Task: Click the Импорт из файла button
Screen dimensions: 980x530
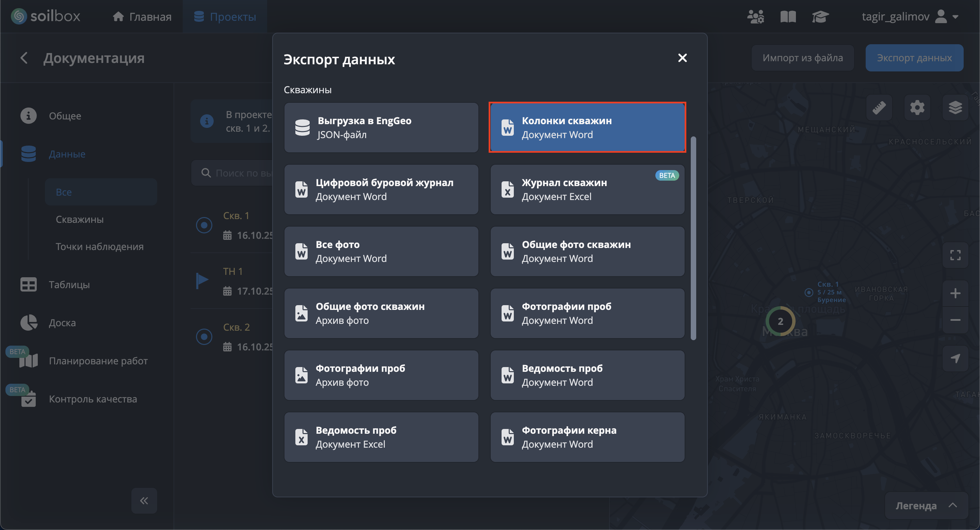Action: click(802, 58)
